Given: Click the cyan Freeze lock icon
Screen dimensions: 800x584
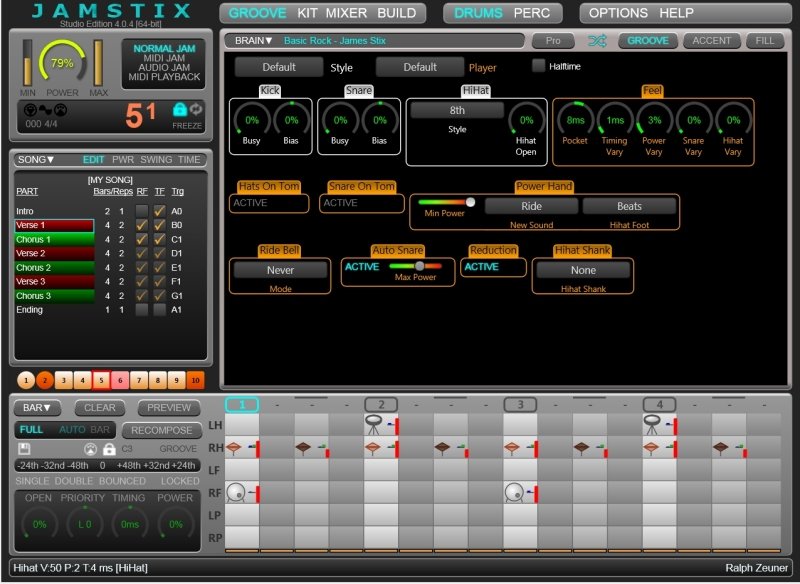Looking at the screenshot, I should 180,109.
